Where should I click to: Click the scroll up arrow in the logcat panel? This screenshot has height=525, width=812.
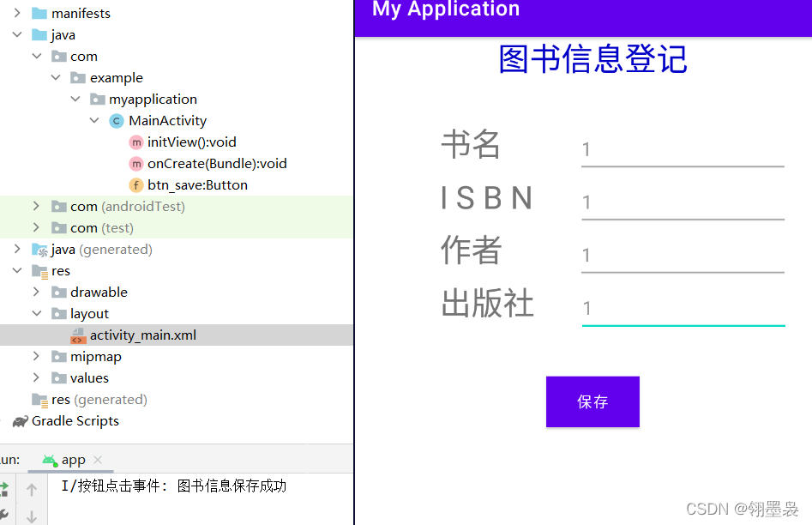click(x=31, y=489)
